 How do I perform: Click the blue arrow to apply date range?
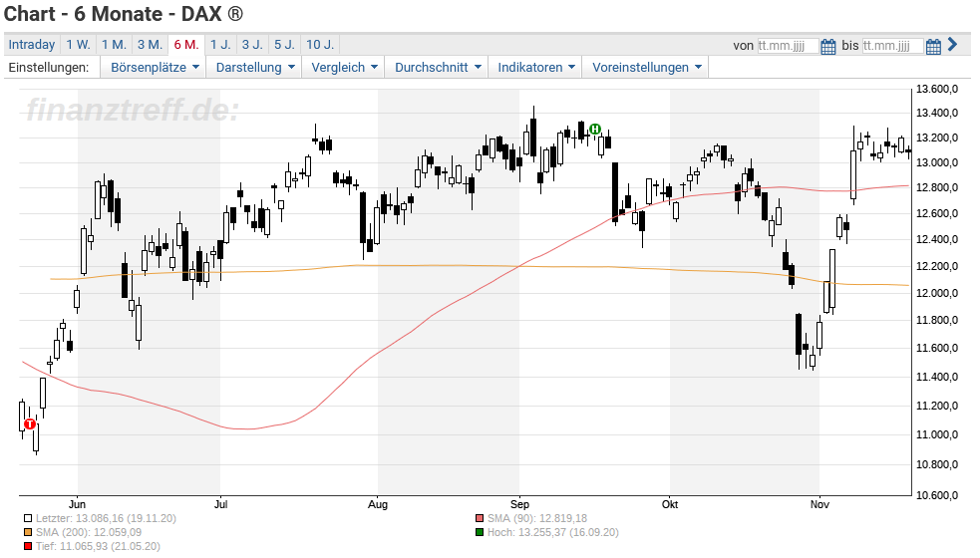coord(952,45)
